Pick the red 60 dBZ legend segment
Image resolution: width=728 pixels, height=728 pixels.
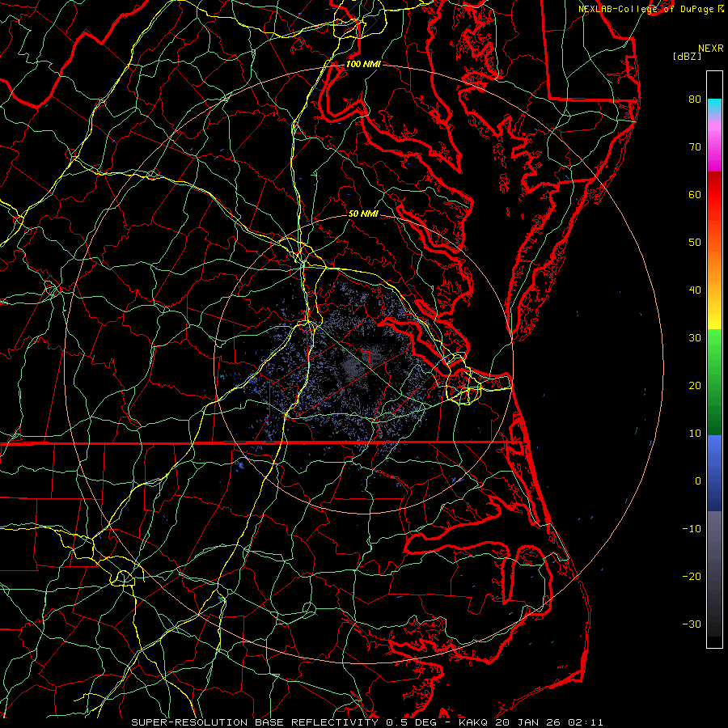click(713, 194)
